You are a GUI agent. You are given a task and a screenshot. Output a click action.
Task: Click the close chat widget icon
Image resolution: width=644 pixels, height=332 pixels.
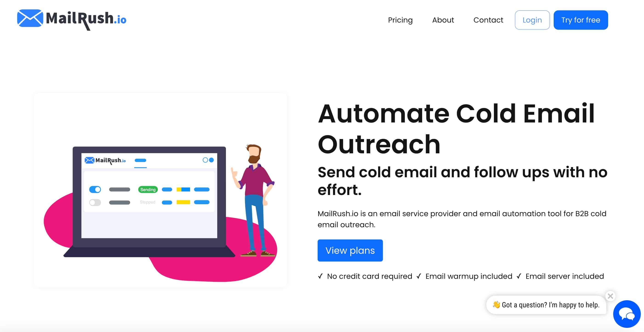pyautogui.click(x=610, y=296)
